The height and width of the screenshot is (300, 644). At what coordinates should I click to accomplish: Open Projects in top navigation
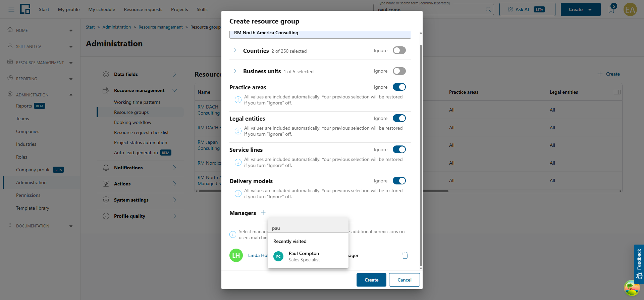click(x=179, y=9)
